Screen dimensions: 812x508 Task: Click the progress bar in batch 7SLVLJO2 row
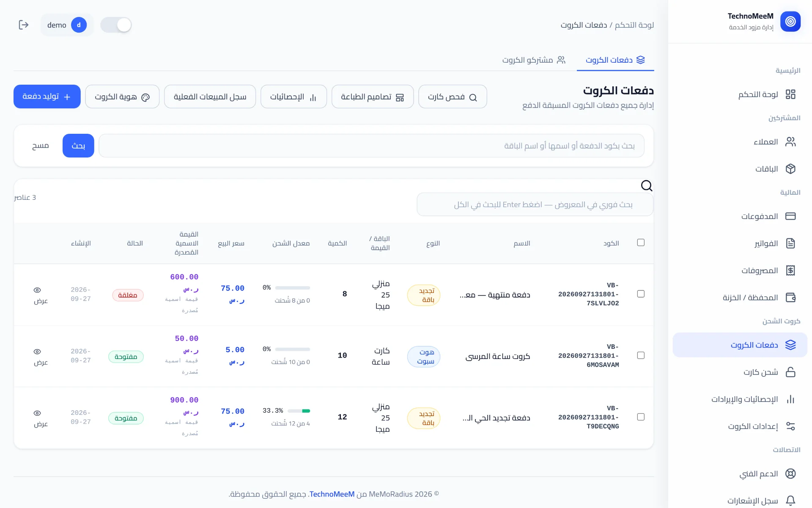293,288
